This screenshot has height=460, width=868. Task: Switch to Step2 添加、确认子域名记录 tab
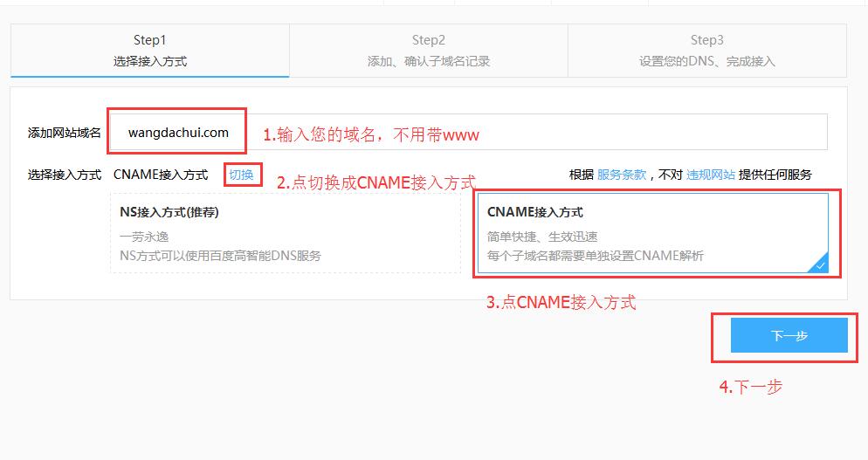coord(429,51)
